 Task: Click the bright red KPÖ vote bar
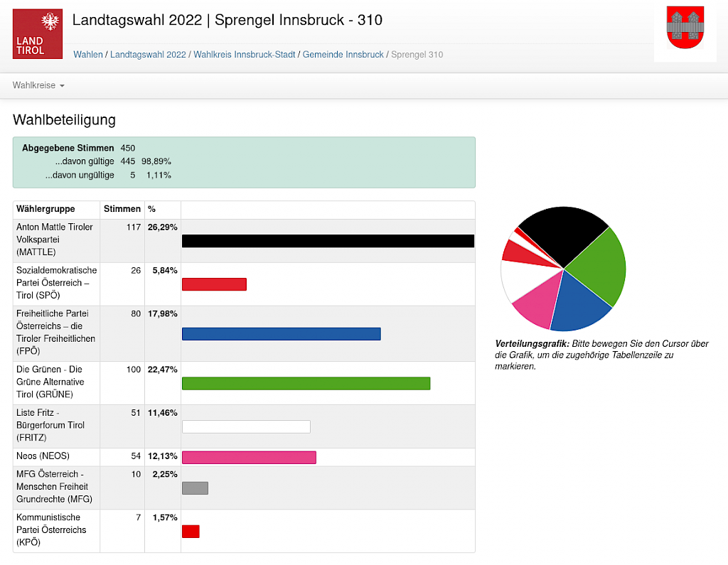click(x=191, y=532)
